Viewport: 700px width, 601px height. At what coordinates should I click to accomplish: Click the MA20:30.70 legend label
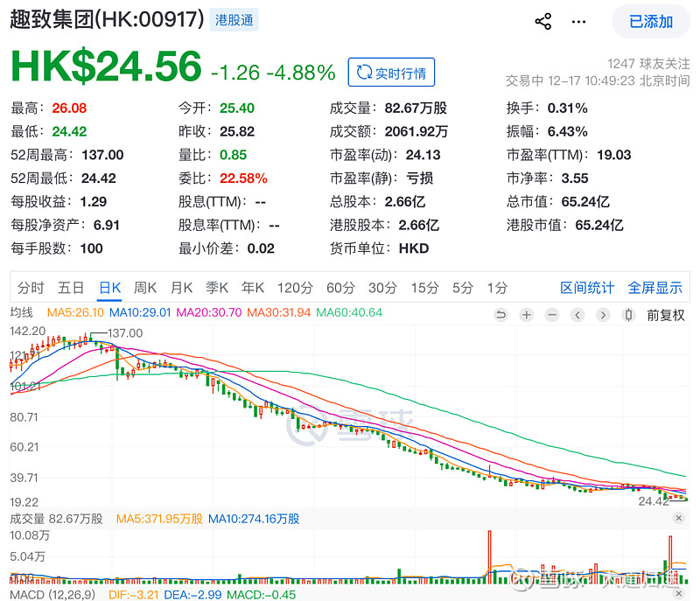[x=209, y=312]
